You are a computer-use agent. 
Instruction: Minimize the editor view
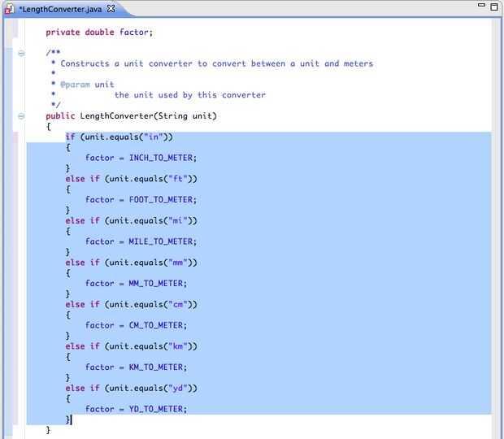[x=481, y=5]
